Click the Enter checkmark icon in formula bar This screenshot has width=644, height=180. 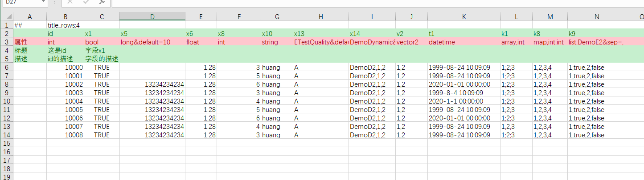[86, 2]
